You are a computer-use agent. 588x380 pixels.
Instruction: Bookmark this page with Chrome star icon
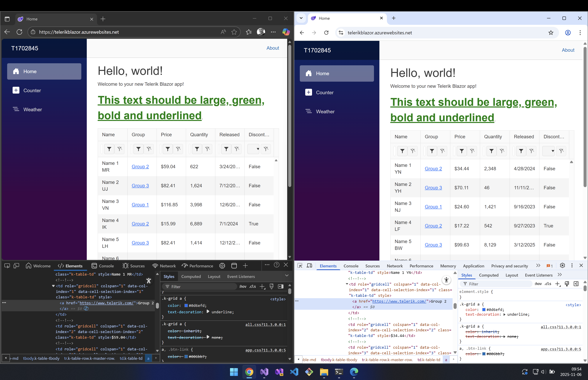point(551,33)
